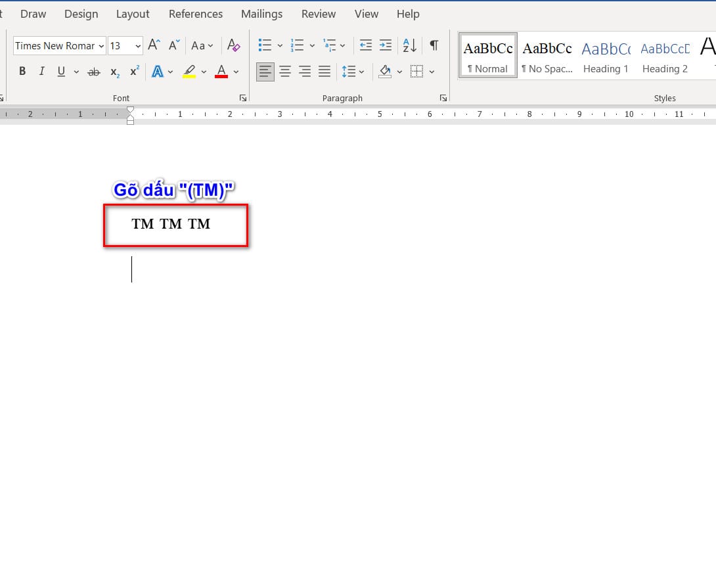Click the Sort A-Z icon

pyautogui.click(x=409, y=45)
